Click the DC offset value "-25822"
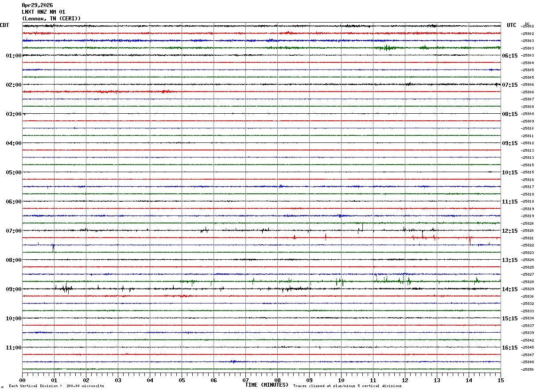 pyautogui.click(x=528, y=246)
